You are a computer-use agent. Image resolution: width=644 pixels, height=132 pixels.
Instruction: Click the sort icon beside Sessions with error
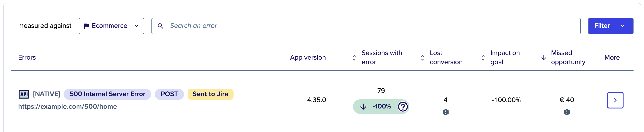point(354,57)
